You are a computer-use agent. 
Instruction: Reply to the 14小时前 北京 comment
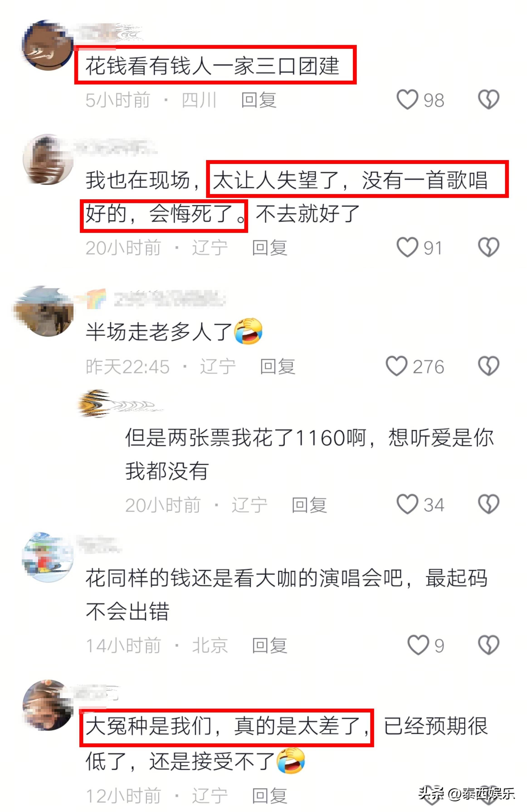(269, 646)
